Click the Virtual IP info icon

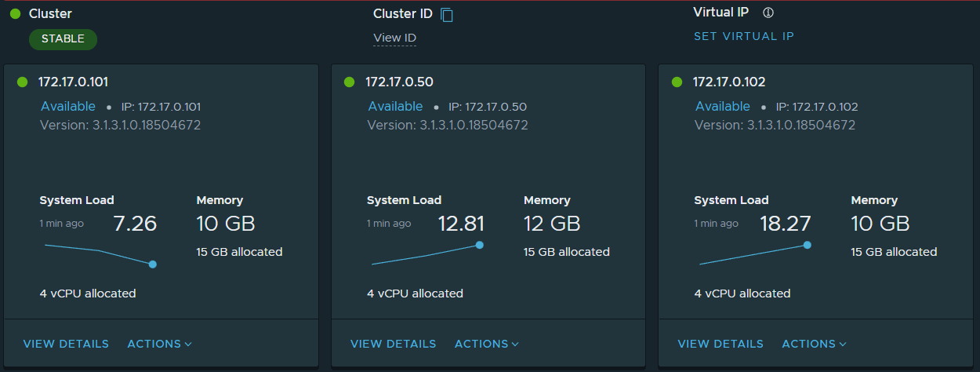click(768, 13)
